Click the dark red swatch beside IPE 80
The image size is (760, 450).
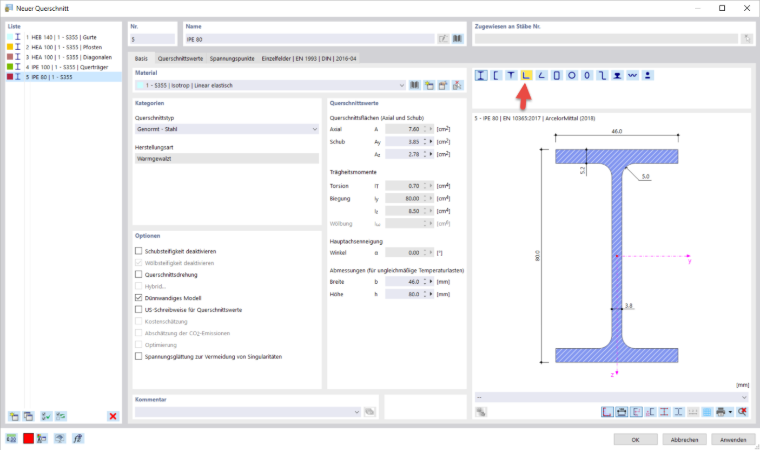(x=10, y=77)
